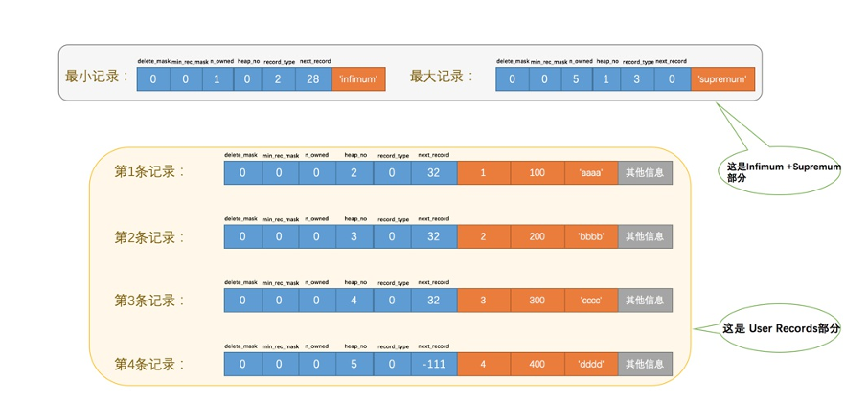Select next_record 32 in 第2条记录
This screenshot has height=402, width=868.
point(434,236)
